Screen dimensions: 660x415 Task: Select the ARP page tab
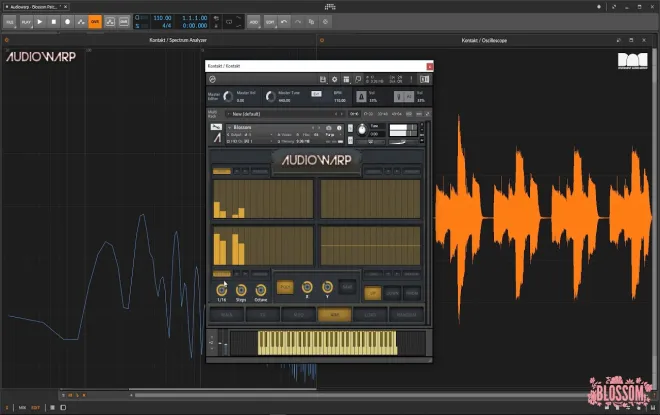coord(334,314)
